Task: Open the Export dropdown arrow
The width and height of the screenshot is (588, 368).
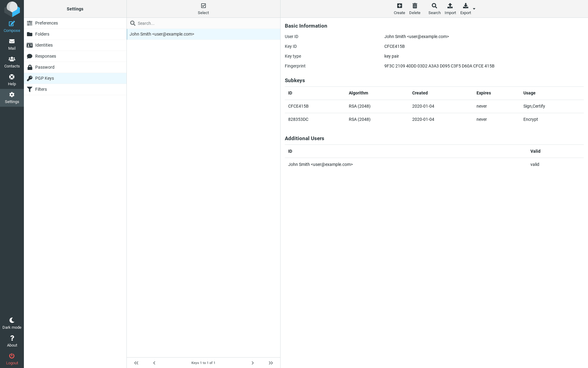Action: click(x=474, y=9)
